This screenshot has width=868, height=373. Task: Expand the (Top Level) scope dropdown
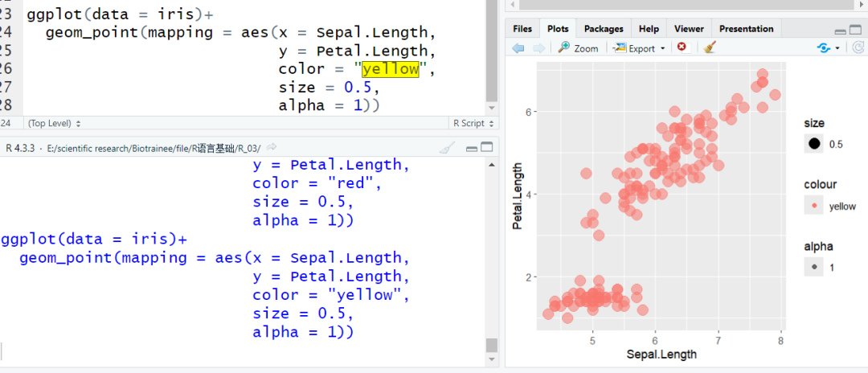(x=55, y=124)
